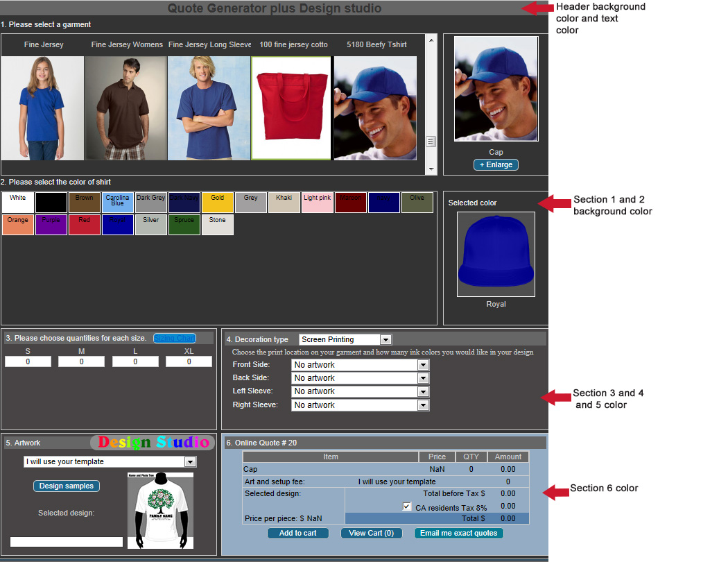The width and height of the screenshot is (728, 562).
Task: Select the Fine Jersey Womens garment photo
Action: click(125, 108)
